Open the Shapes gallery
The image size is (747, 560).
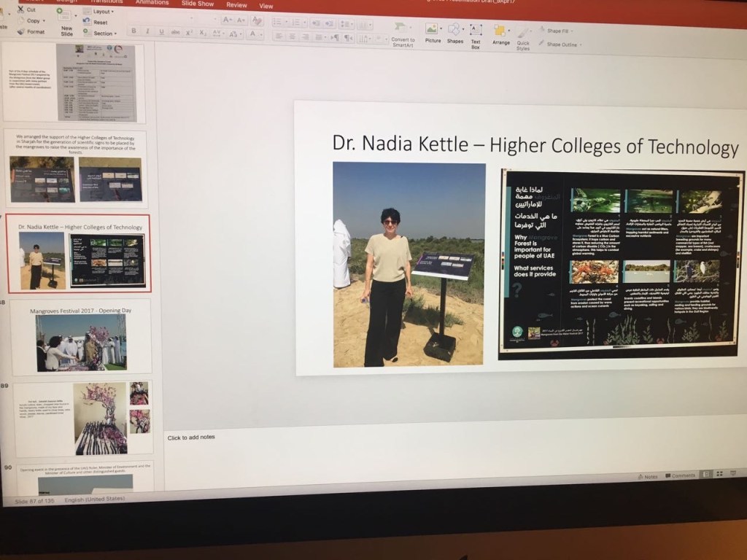coord(454,30)
